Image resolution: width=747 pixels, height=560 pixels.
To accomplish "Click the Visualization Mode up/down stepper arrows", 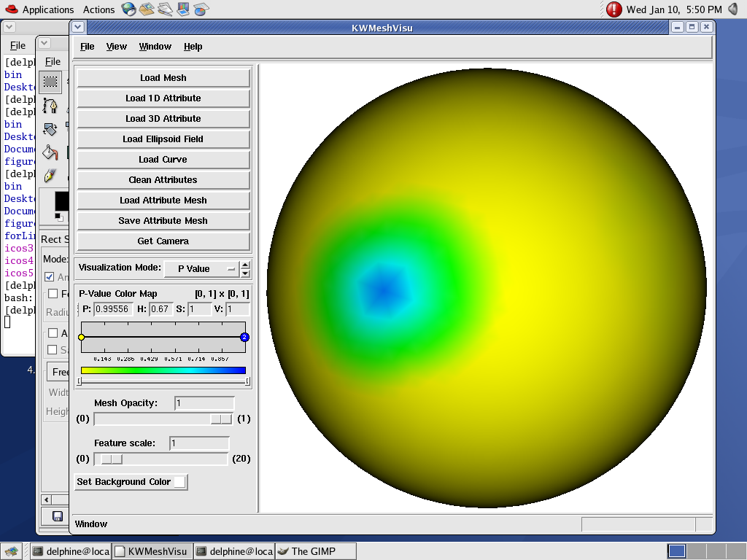I will [245, 268].
